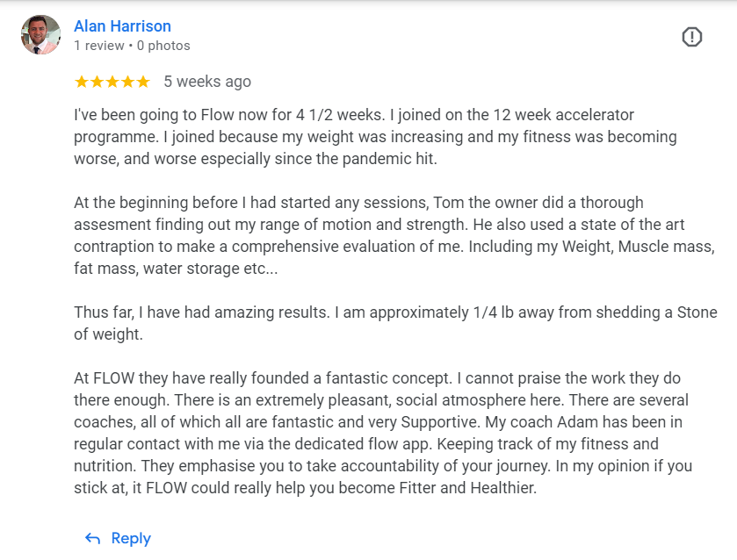Click the fifth yellow rating star
This screenshot has height=560, width=737.
coord(142,82)
